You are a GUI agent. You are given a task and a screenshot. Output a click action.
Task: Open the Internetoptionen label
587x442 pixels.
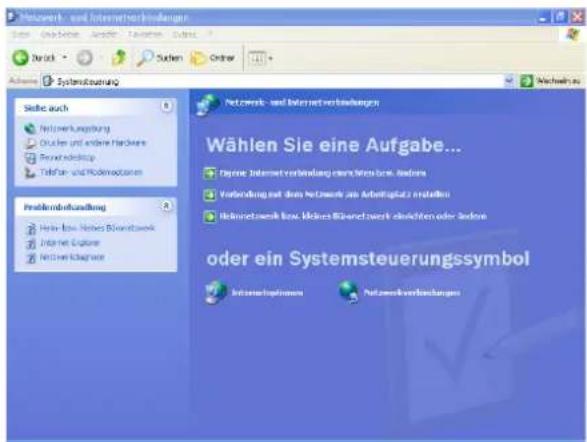[267, 293]
